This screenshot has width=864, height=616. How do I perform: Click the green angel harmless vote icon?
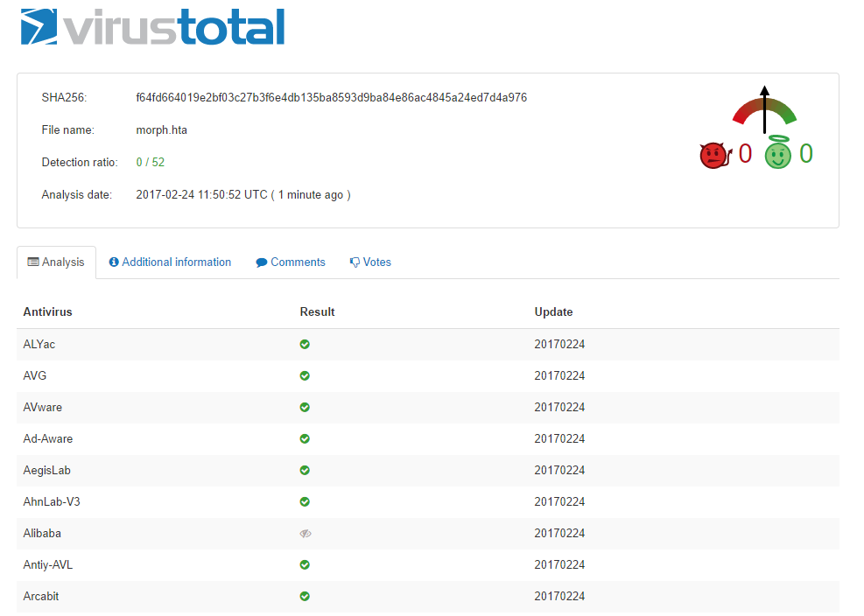[778, 152]
